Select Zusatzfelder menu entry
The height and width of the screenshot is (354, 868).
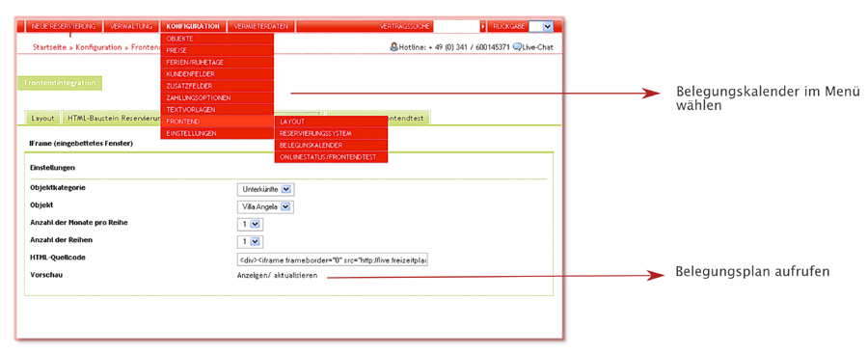point(217,87)
